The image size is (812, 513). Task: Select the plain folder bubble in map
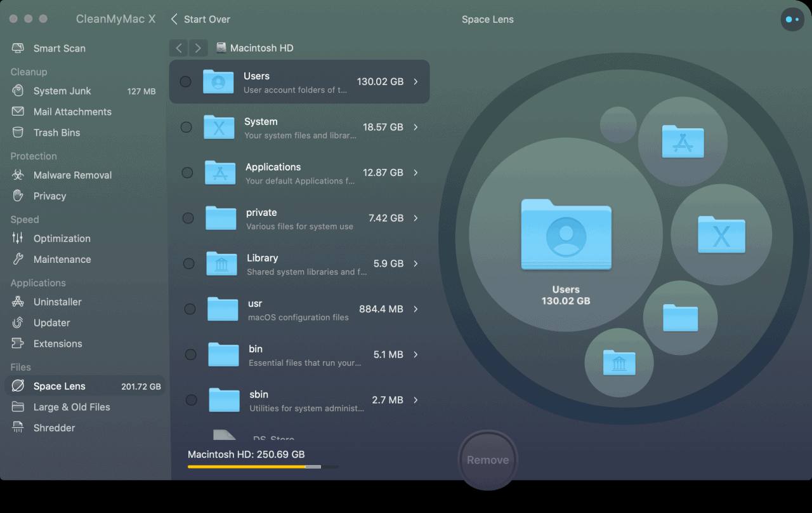point(680,318)
